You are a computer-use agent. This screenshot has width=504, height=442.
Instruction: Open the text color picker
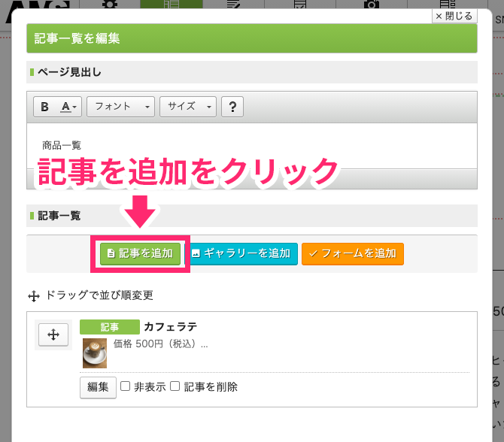coord(69,107)
